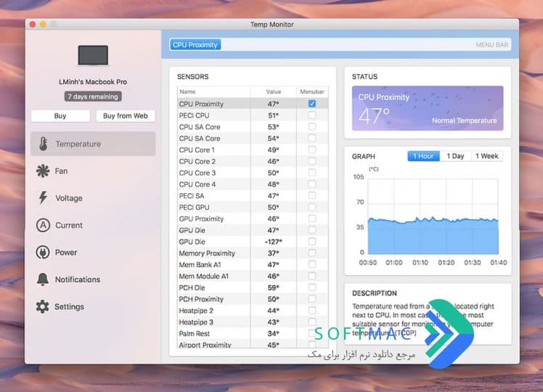The height and width of the screenshot is (392, 543).
Task: Switch to the Current section
Action: (93, 225)
